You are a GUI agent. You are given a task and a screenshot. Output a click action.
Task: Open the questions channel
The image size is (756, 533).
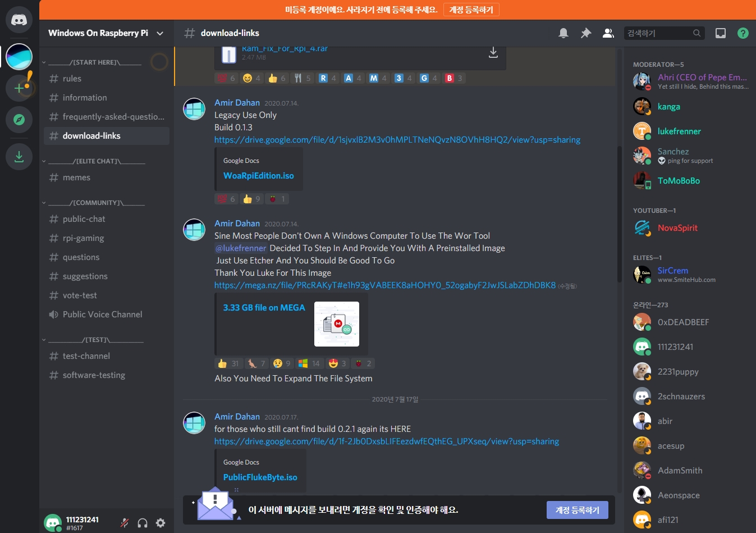[x=107, y=257]
